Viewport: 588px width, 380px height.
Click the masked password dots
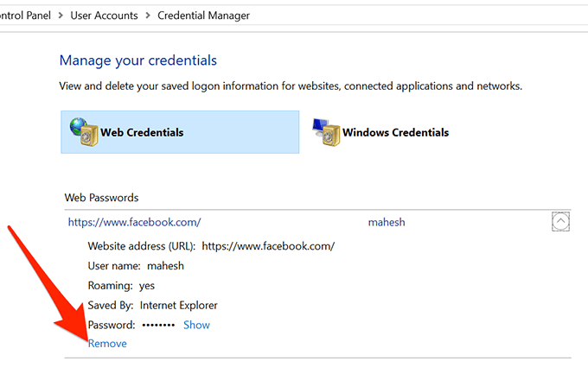157,325
